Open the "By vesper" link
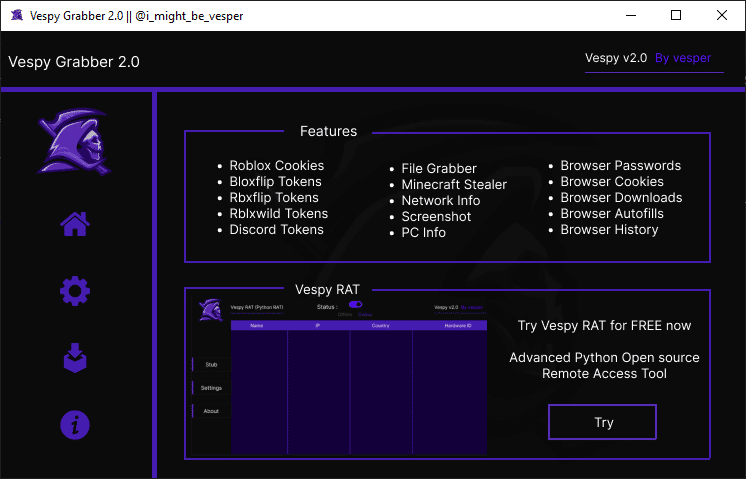The image size is (746, 479). point(683,58)
